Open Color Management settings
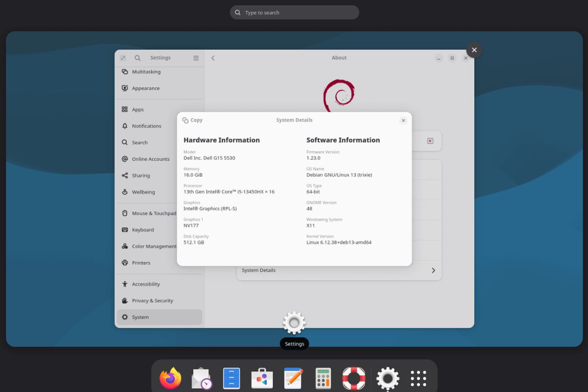Viewport: 588px width, 392px height. coord(159,246)
